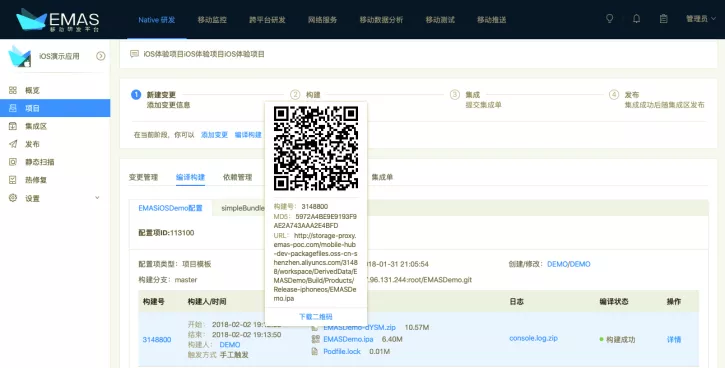Viewport: 725px width, 368px height.
Task: Open 概览 overview in the sidebar
Action: (32, 90)
